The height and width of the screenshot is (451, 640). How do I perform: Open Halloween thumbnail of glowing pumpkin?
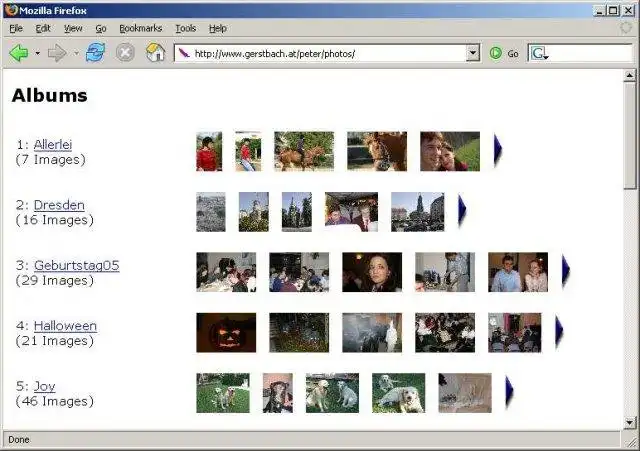pos(226,333)
